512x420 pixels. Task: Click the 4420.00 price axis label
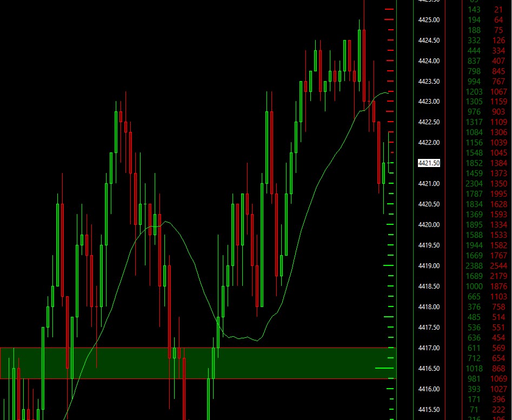(429, 225)
